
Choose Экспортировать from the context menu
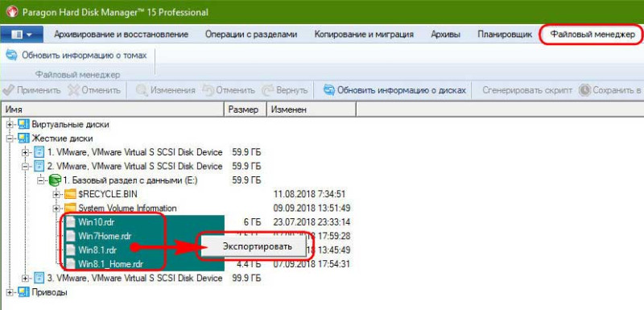click(257, 246)
